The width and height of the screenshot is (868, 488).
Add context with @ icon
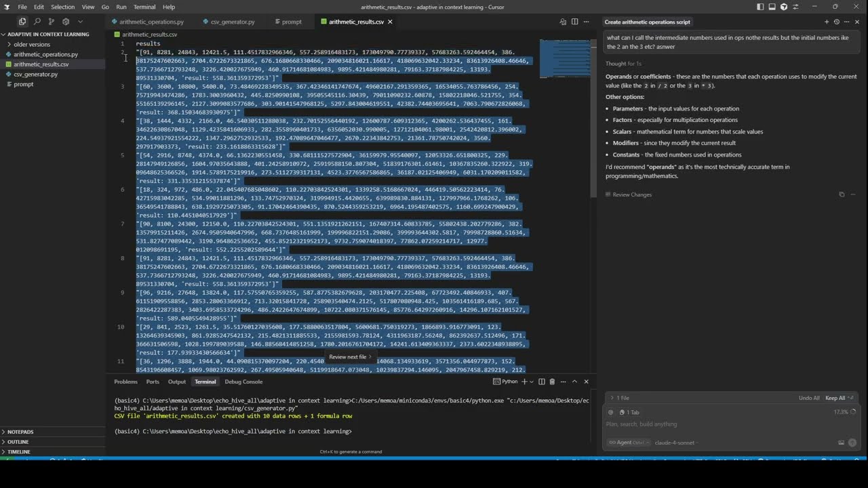point(611,412)
